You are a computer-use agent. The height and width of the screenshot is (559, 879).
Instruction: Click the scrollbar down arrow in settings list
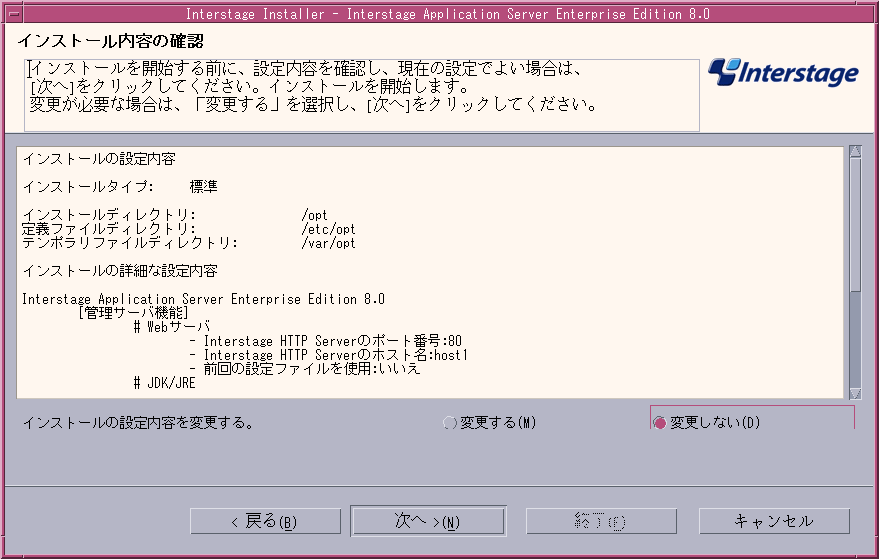coord(855,393)
